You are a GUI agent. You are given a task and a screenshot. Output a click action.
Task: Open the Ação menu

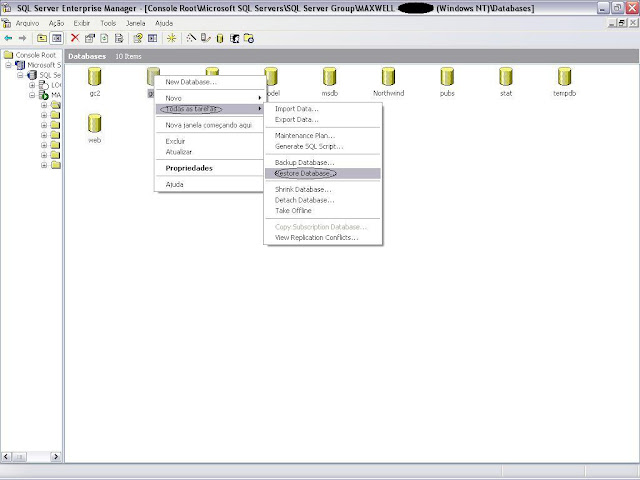pos(56,23)
